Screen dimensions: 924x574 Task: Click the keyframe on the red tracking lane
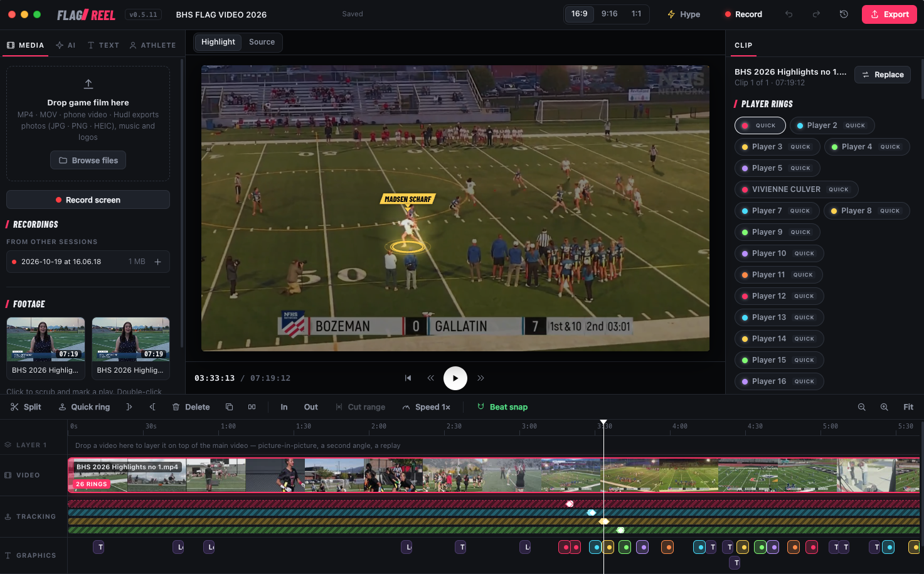[570, 504]
